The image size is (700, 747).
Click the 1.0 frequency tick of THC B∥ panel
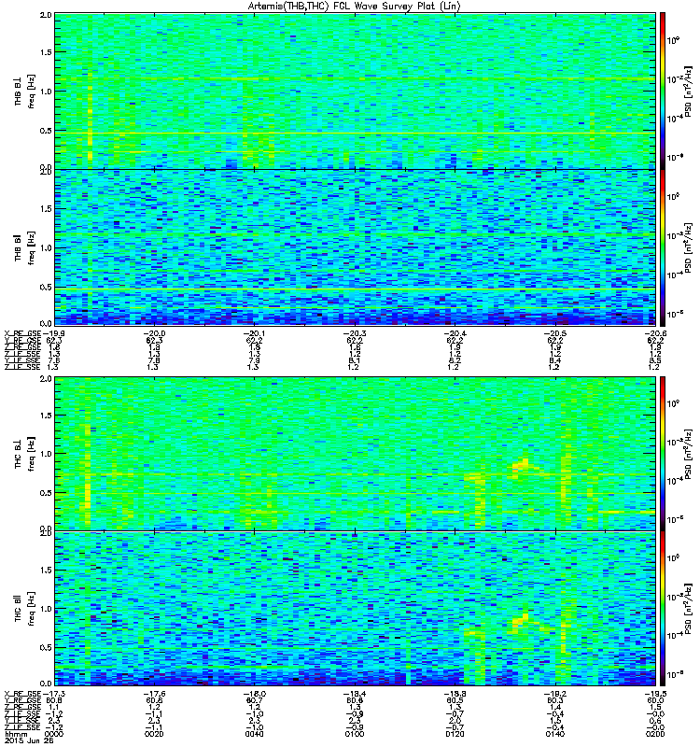[x=46, y=609]
